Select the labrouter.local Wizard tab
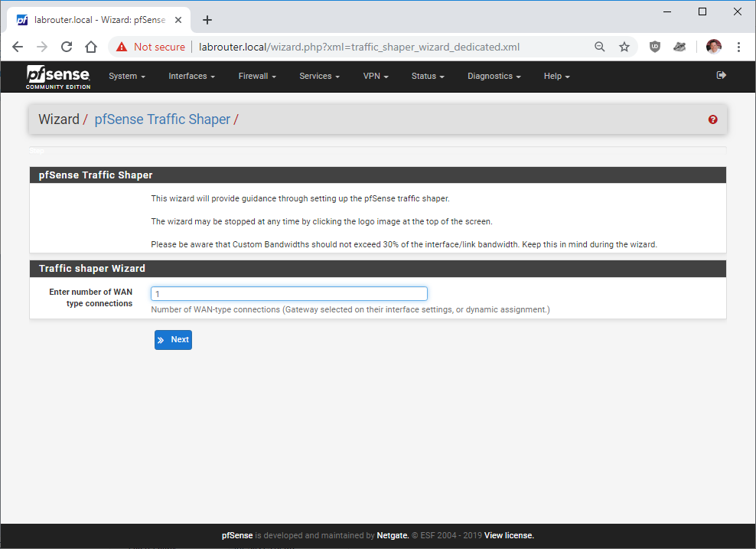 point(99,20)
